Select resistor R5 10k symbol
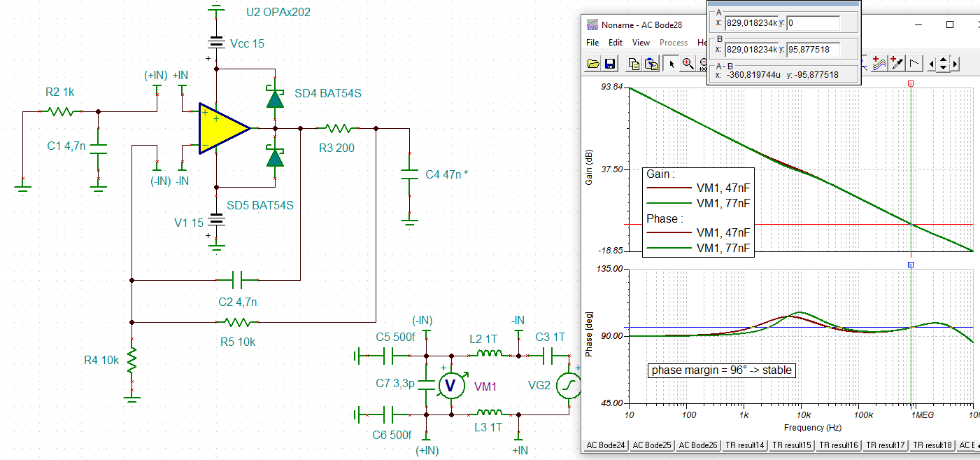This screenshot has width=980, height=460. [x=237, y=322]
